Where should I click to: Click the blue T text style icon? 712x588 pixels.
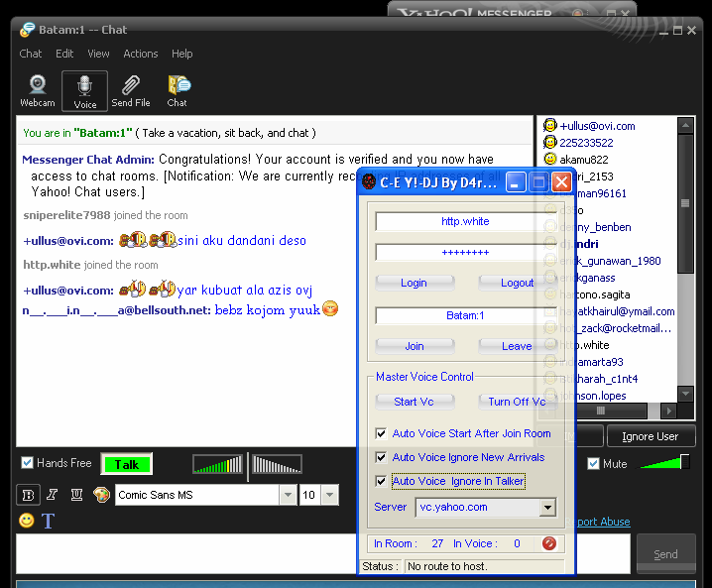[49, 521]
